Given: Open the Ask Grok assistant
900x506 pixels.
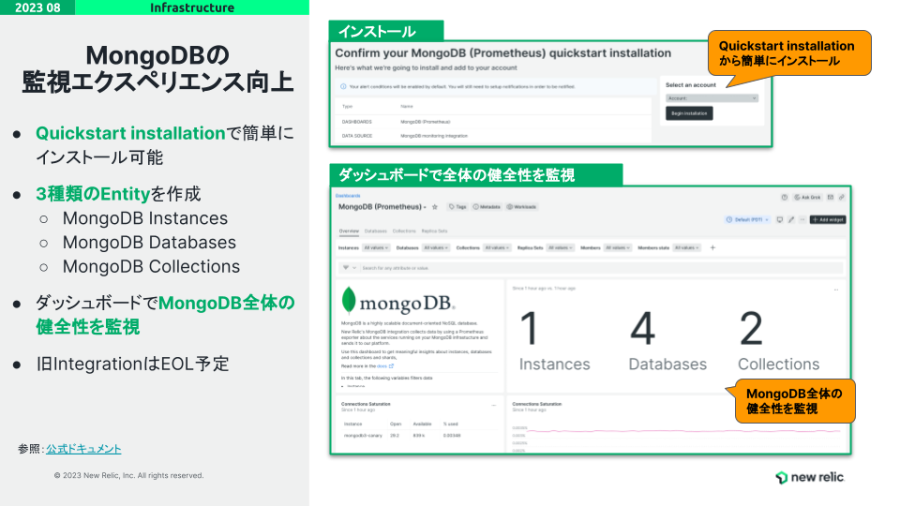Looking at the screenshot, I should (x=808, y=197).
